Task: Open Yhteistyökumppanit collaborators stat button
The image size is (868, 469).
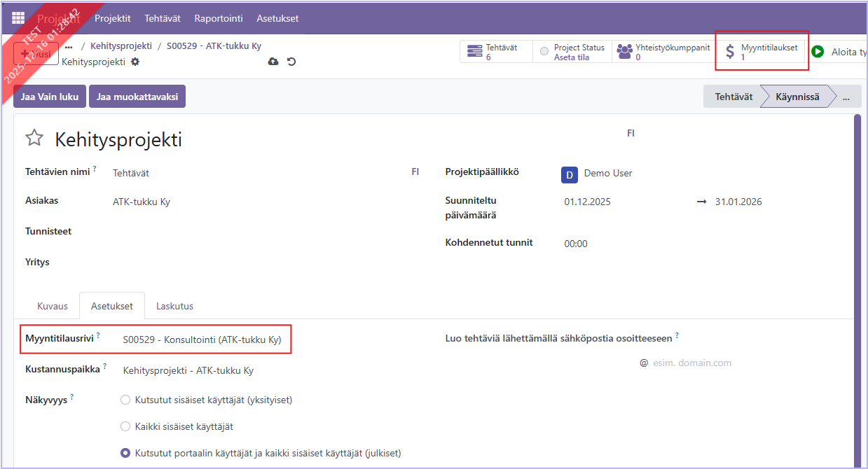Action: 663,52
